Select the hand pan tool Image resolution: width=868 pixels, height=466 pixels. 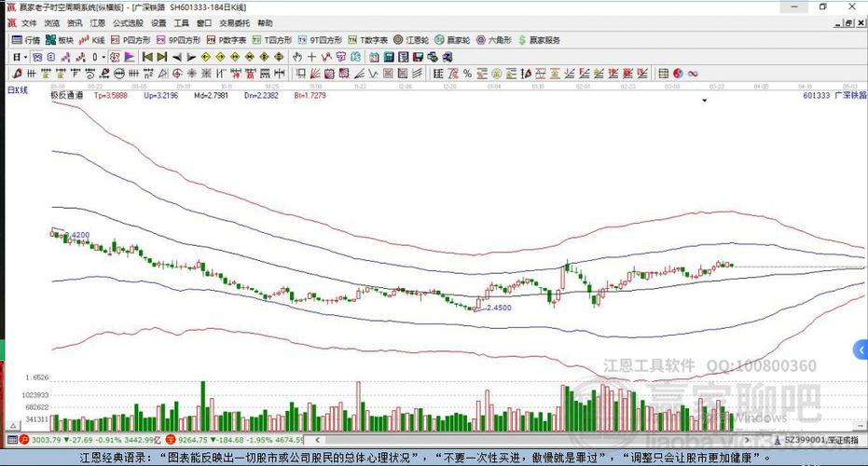[x=297, y=57]
